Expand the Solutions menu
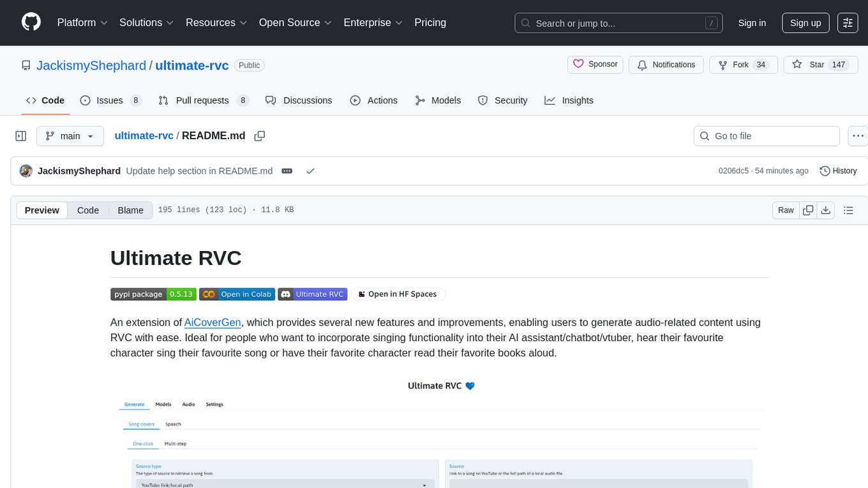This screenshot has height=488, width=868. (x=146, y=22)
